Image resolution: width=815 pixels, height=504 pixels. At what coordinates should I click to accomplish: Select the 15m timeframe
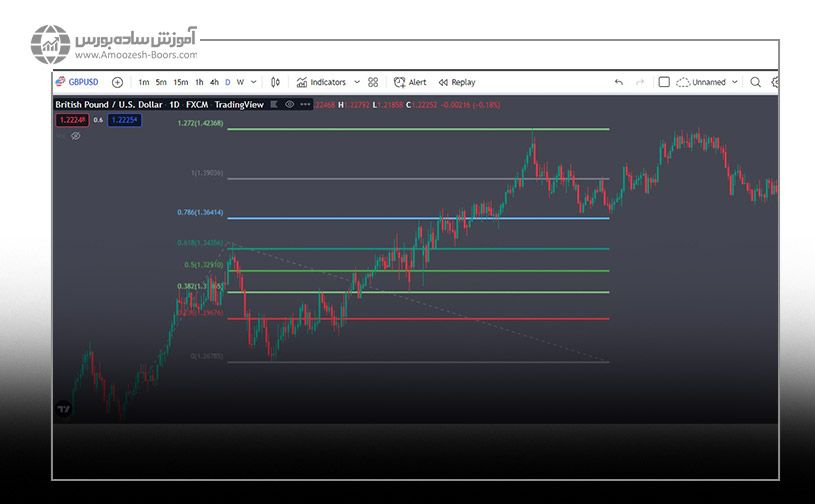180,82
